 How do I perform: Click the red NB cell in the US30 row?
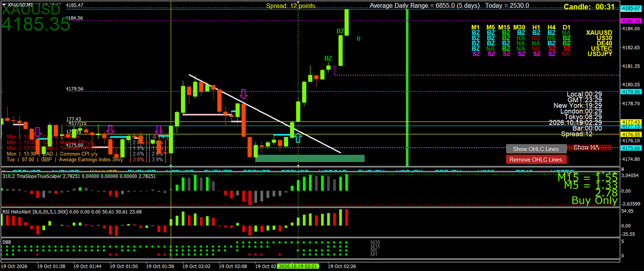[x=536, y=38]
